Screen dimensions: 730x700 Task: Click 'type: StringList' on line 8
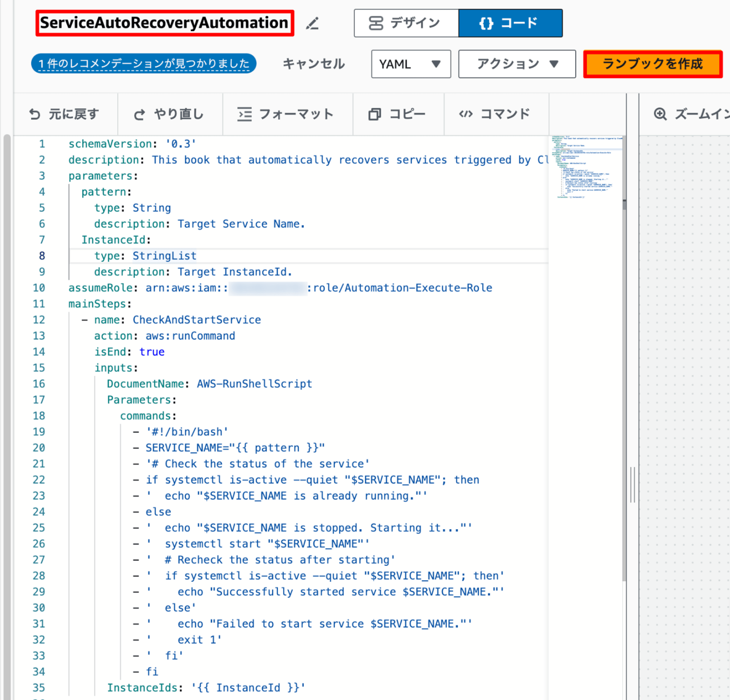pyautogui.click(x=145, y=256)
